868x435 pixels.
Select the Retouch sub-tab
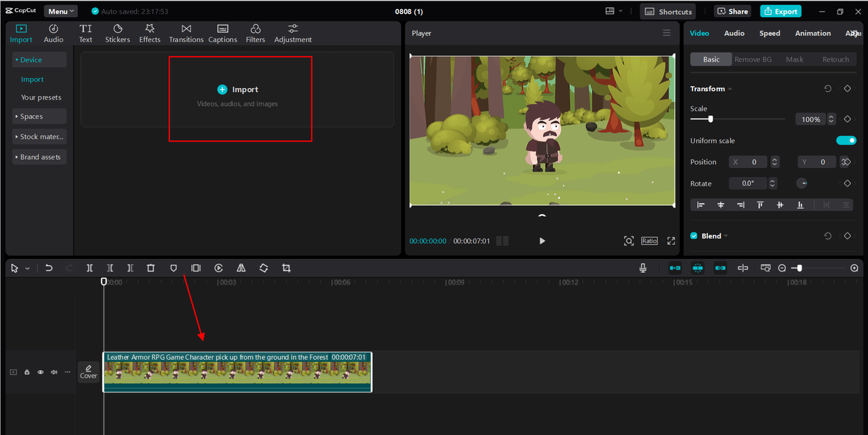click(x=835, y=60)
